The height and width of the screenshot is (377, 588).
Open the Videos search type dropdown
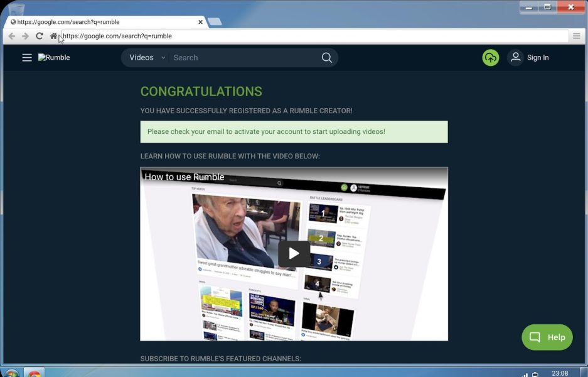pyautogui.click(x=147, y=57)
